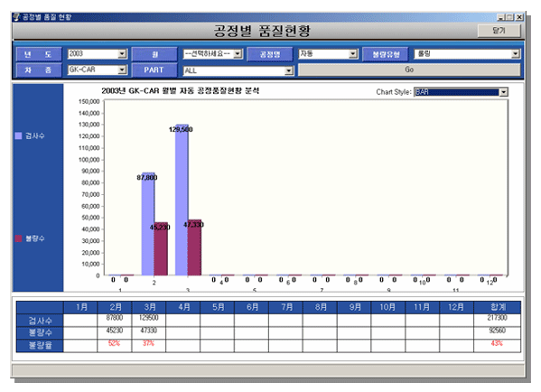Viewport: 541px width, 392px height.
Task: Select the 3月 column header in table
Action: [149, 307]
